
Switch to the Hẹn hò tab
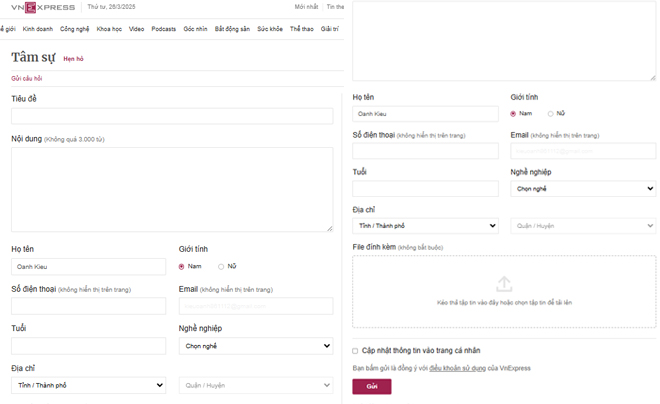[73, 59]
